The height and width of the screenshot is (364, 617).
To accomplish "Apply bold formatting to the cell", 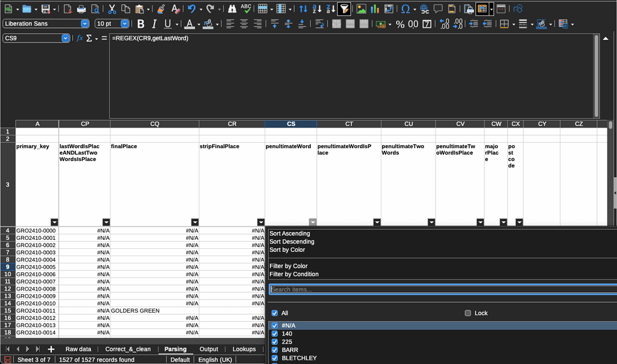I will coord(140,24).
